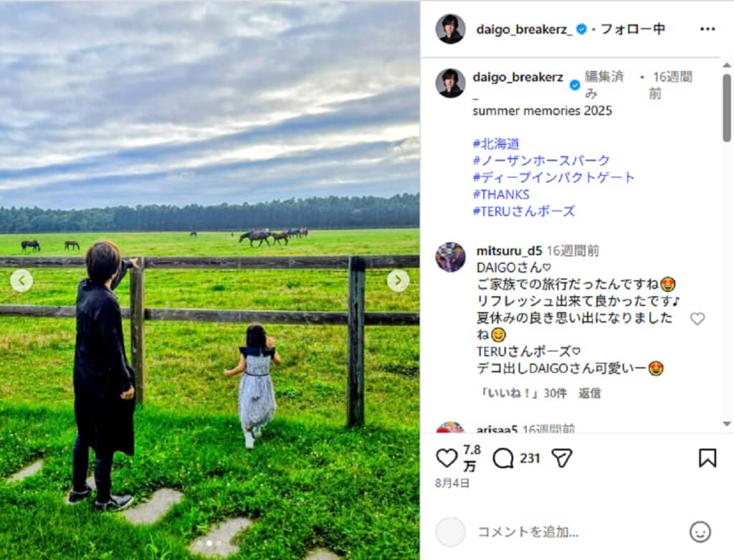Open hashtag #ディープインパクトゲート

[554, 177]
